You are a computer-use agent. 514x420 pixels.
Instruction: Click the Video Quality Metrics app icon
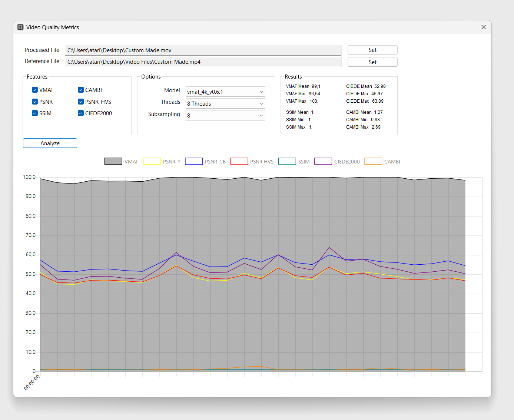point(20,27)
